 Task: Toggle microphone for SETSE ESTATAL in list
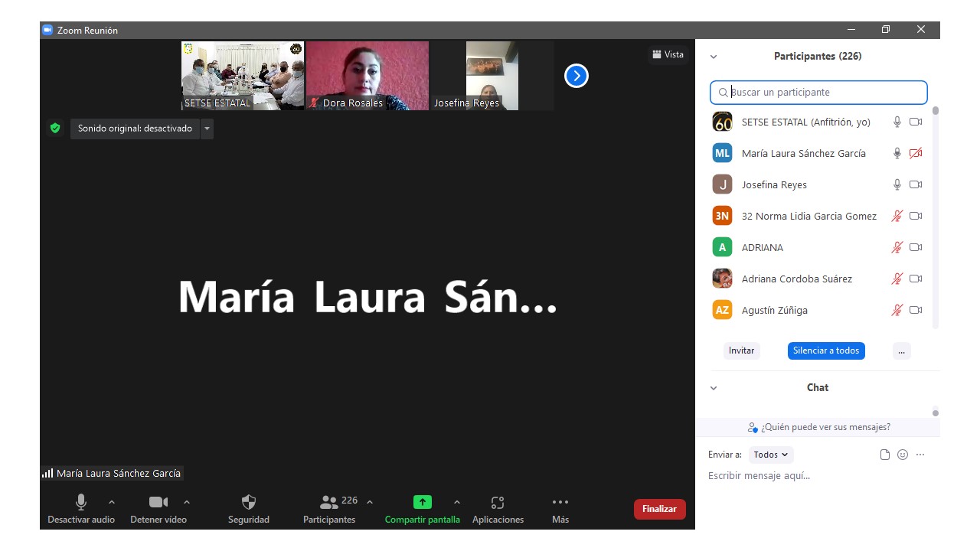pyautogui.click(x=897, y=122)
